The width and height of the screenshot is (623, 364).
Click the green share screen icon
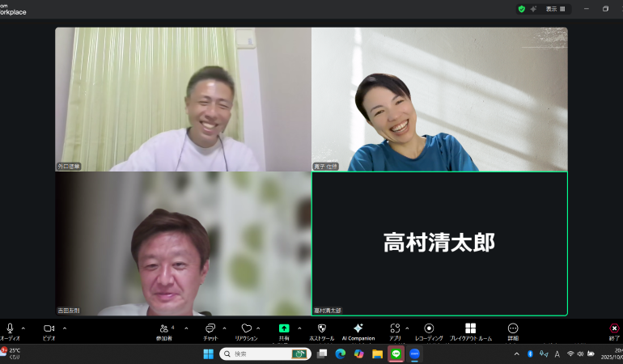(x=284, y=328)
